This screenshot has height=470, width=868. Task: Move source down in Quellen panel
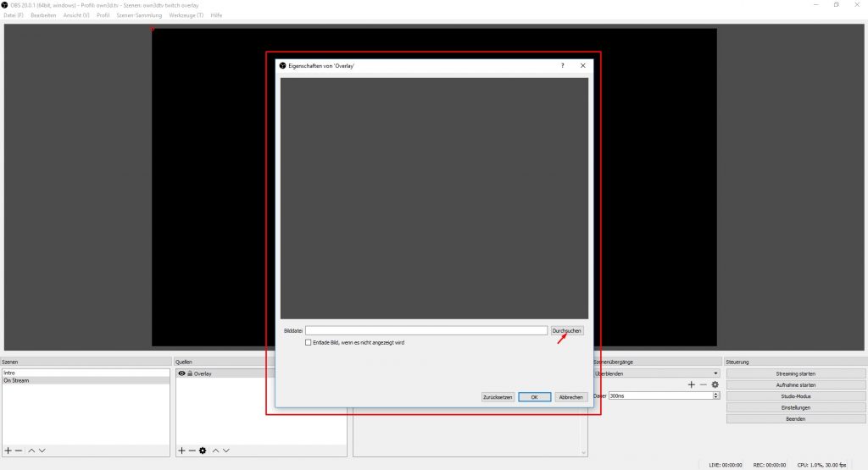[225, 451]
